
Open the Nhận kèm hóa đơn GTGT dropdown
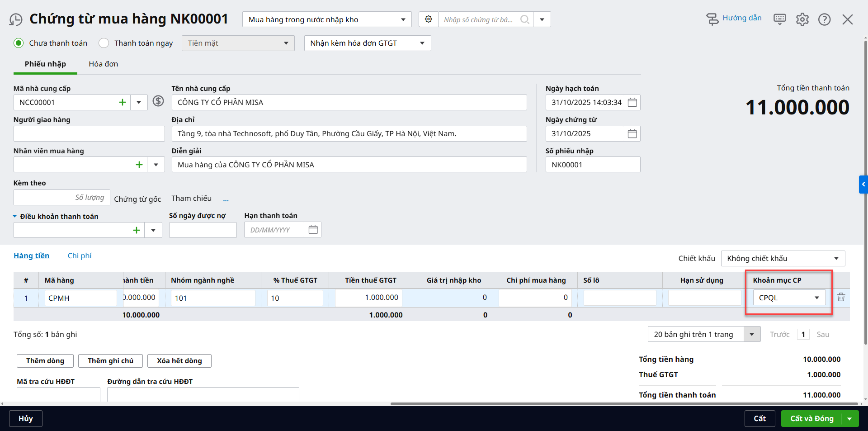click(x=422, y=43)
